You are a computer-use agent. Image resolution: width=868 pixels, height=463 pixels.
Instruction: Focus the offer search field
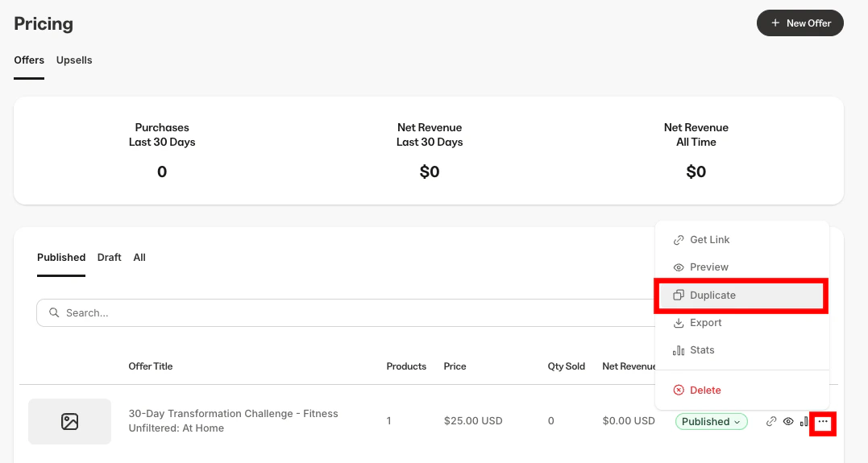point(346,313)
